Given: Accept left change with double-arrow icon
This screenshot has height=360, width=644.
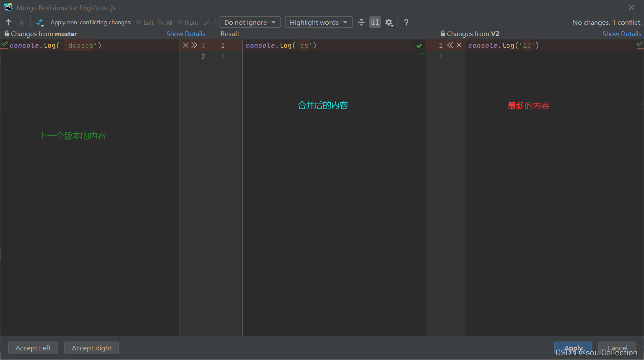Looking at the screenshot, I should pyautogui.click(x=195, y=45).
